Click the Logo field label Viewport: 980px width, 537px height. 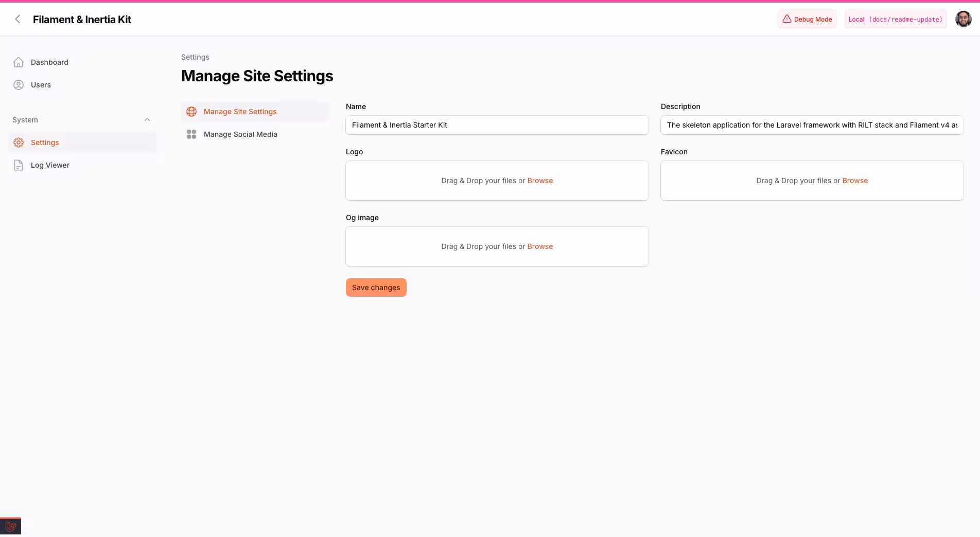click(354, 152)
